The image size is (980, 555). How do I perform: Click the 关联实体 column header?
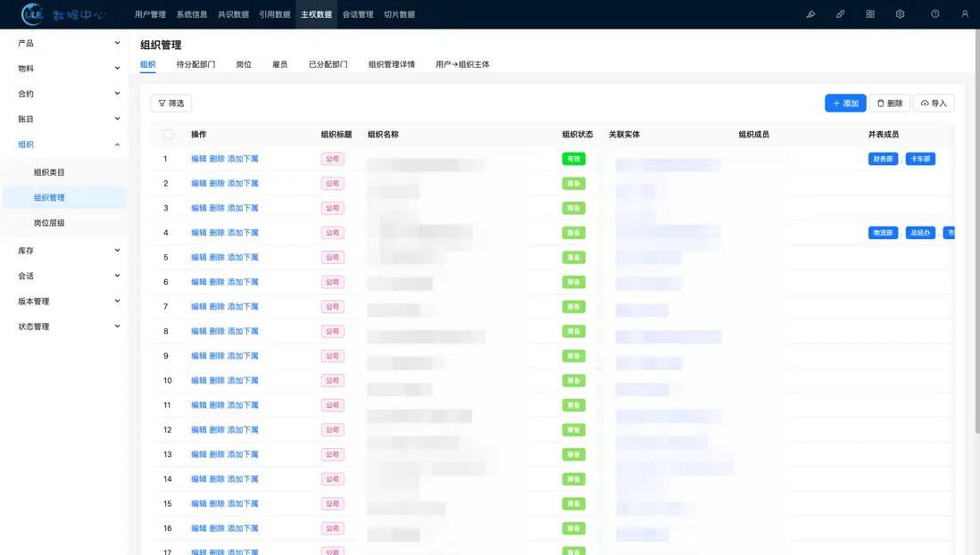tap(625, 135)
